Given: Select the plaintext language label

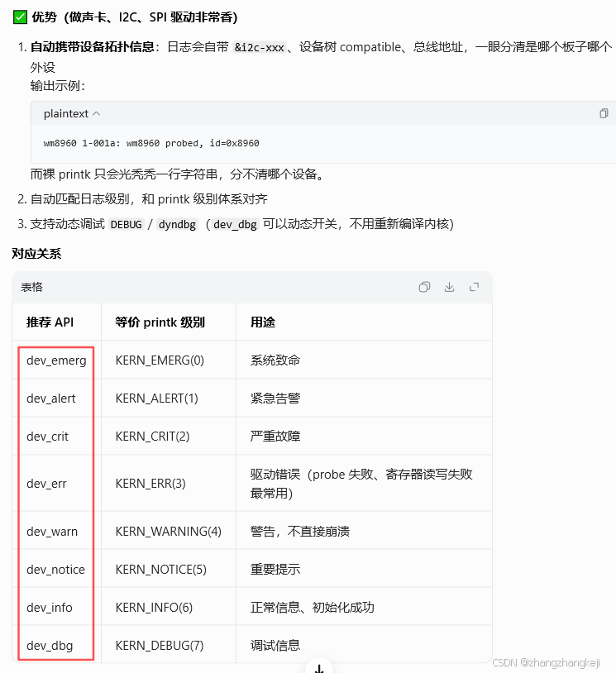Looking at the screenshot, I should tap(65, 114).
